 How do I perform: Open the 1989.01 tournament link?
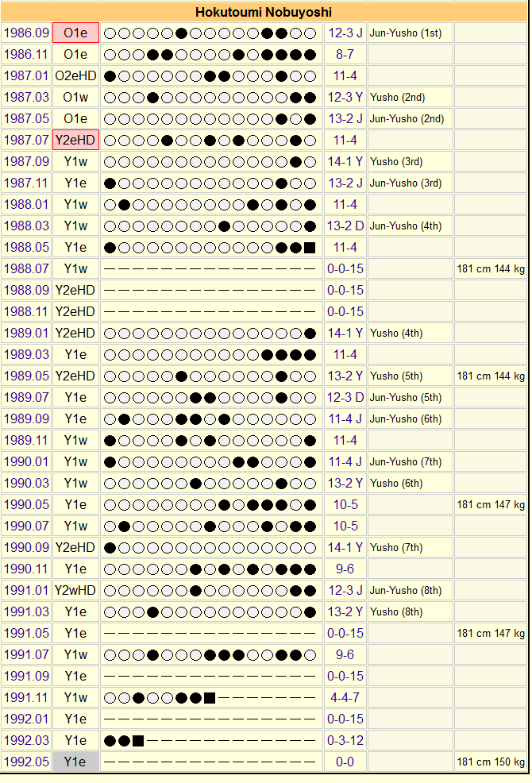click(x=26, y=334)
